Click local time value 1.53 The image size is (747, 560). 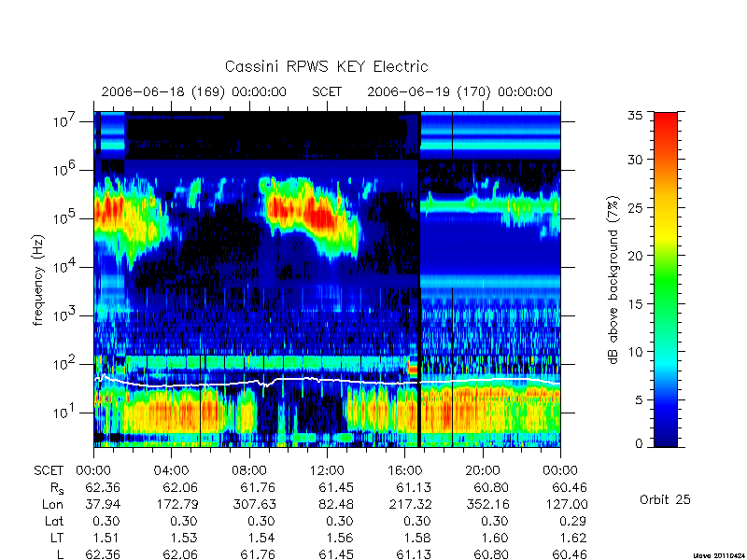pos(184,538)
